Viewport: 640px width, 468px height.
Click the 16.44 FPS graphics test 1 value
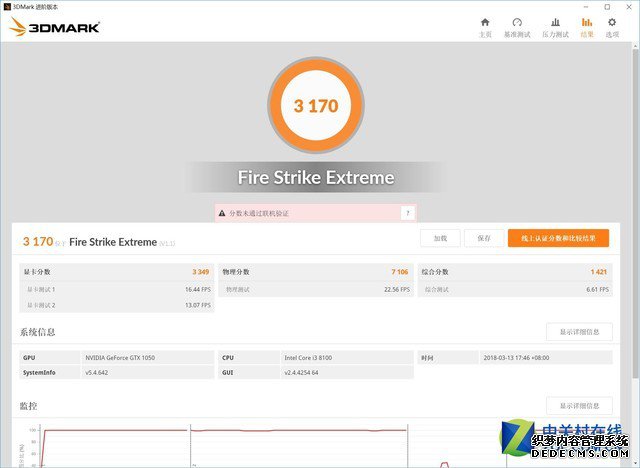(x=198, y=289)
